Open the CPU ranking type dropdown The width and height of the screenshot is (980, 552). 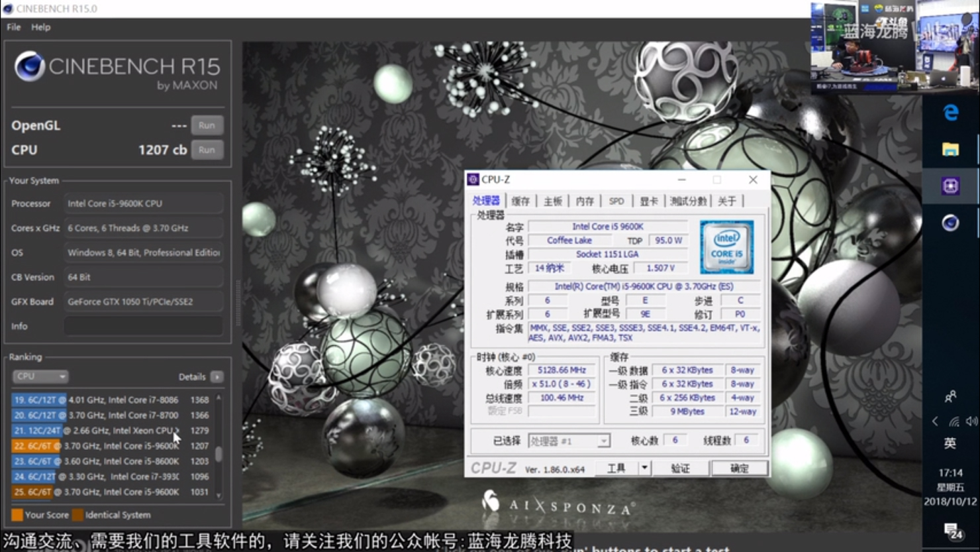click(40, 376)
